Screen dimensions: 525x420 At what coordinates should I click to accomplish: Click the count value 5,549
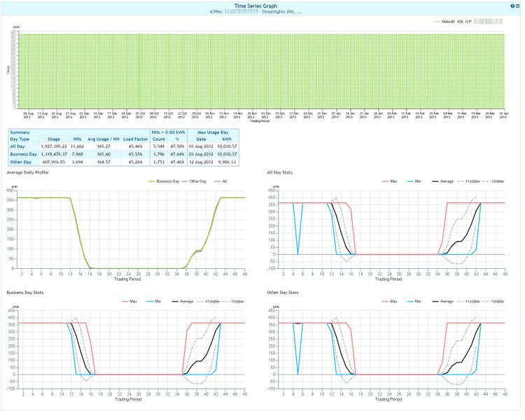(x=159, y=146)
